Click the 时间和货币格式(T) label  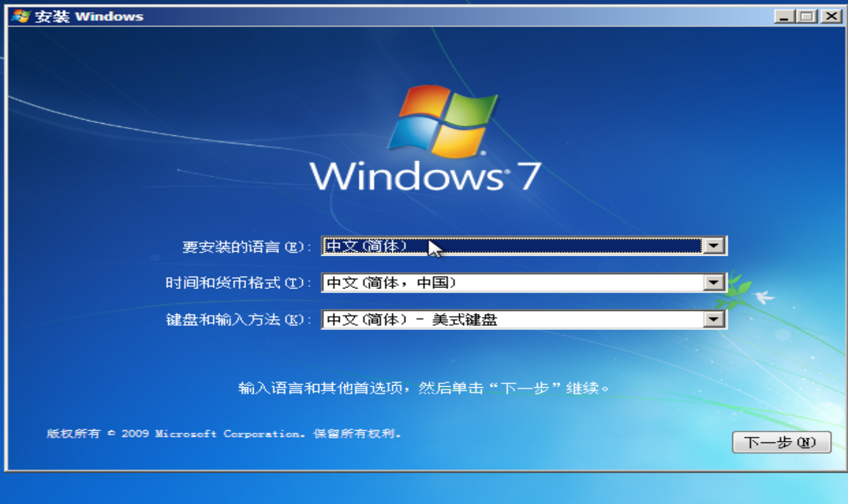[238, 283]
